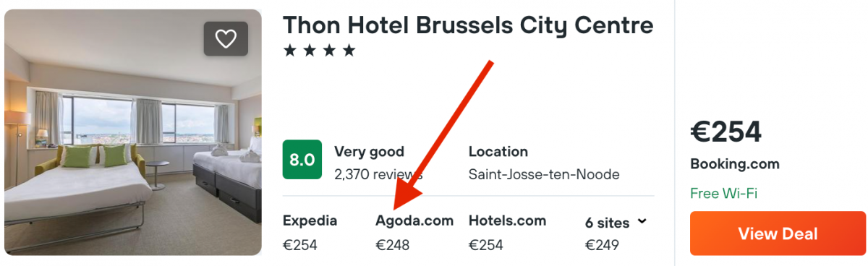Select the Expedia €254 price offer
Viewport: 868px width, 266px height.
coord(310,233)
